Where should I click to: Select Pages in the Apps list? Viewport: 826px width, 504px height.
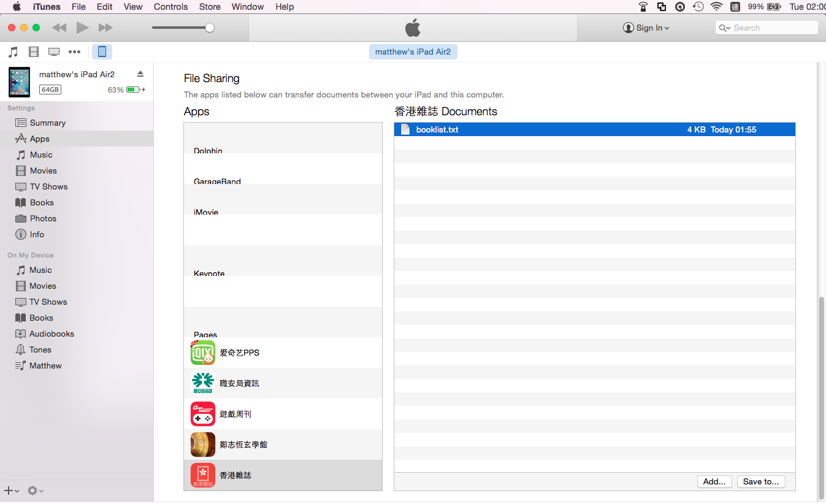283,322
